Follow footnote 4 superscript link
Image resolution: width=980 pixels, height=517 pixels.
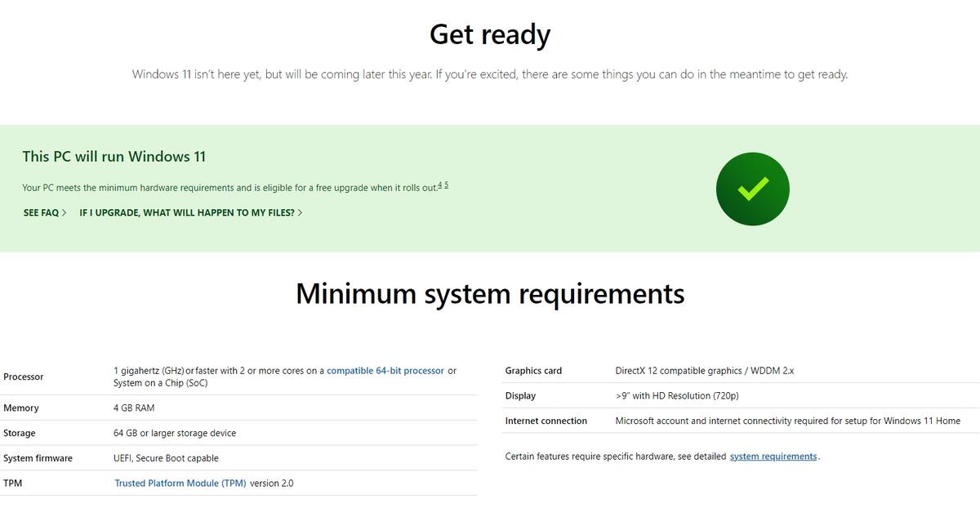440,185
